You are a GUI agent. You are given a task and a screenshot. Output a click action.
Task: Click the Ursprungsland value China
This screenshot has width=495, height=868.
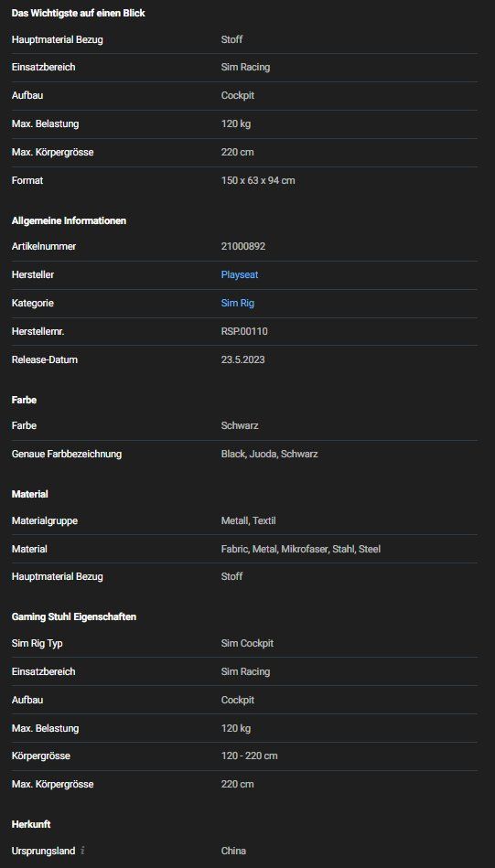pyautogui.click(x=233, y=851)
